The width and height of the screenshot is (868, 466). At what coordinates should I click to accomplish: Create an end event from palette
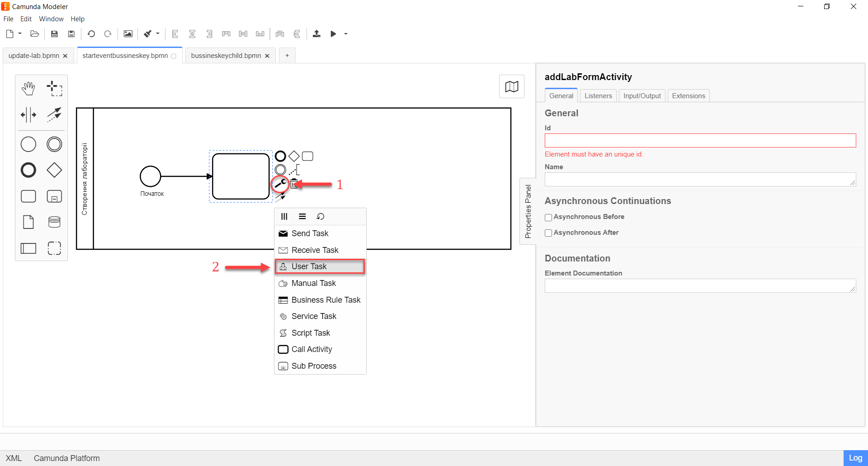28,170
